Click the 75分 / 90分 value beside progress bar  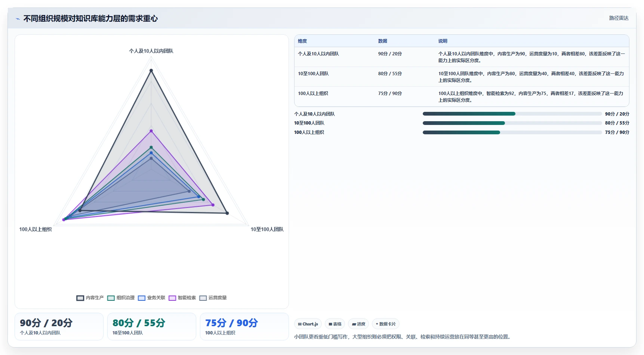(x=617, y=132)
